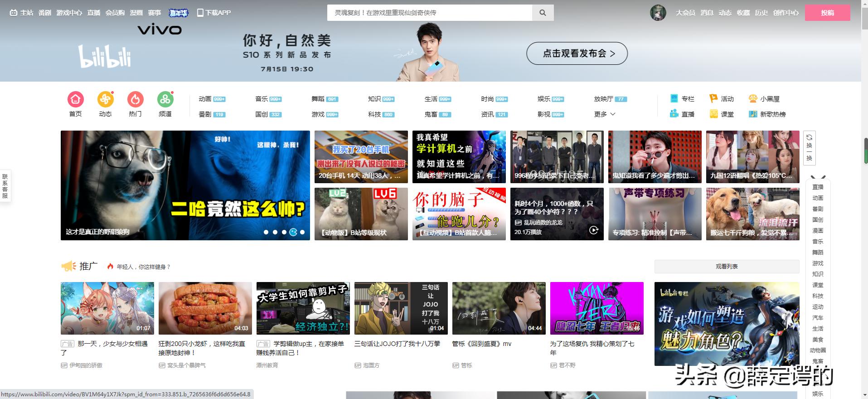Click 年轻人，你这样健身？ promo link
868x399 pixels.
pos(143,267)
